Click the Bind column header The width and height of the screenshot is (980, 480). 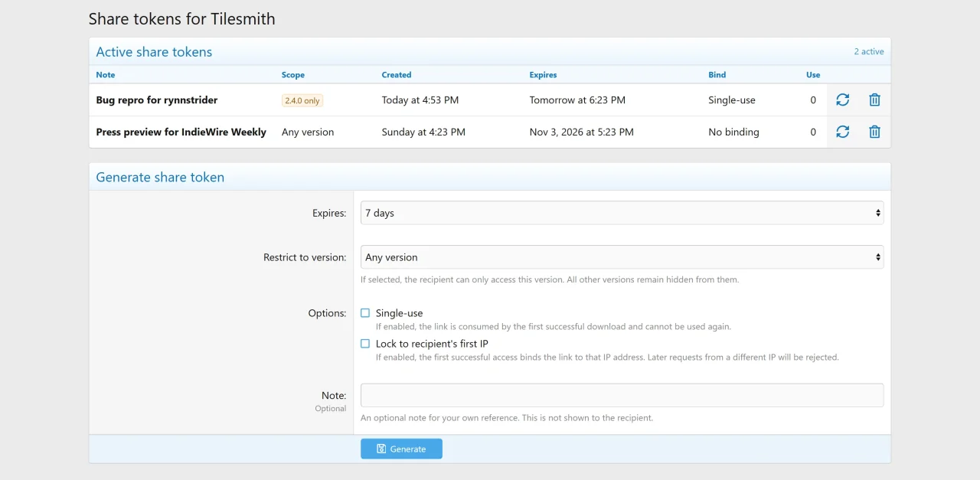pos(717,75)
